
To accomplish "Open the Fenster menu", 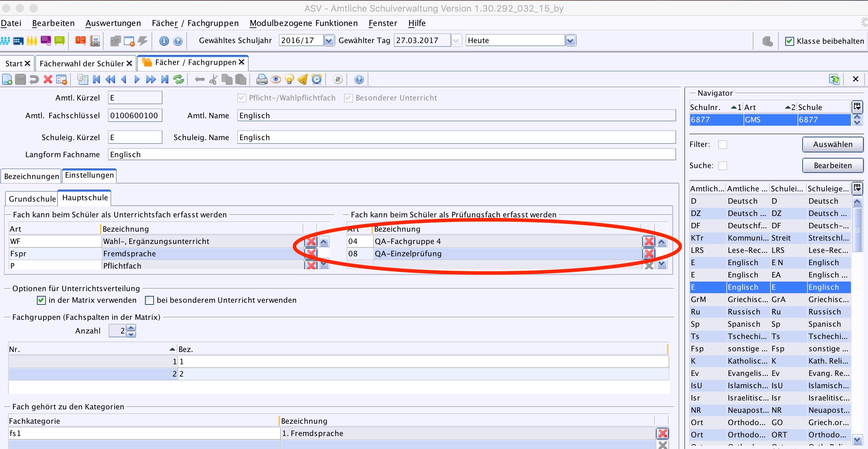I will click(x=383, y=23).
